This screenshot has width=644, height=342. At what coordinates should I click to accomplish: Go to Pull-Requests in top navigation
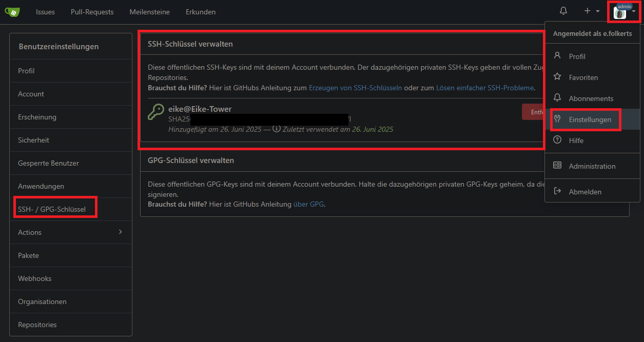tap(92, 12)
